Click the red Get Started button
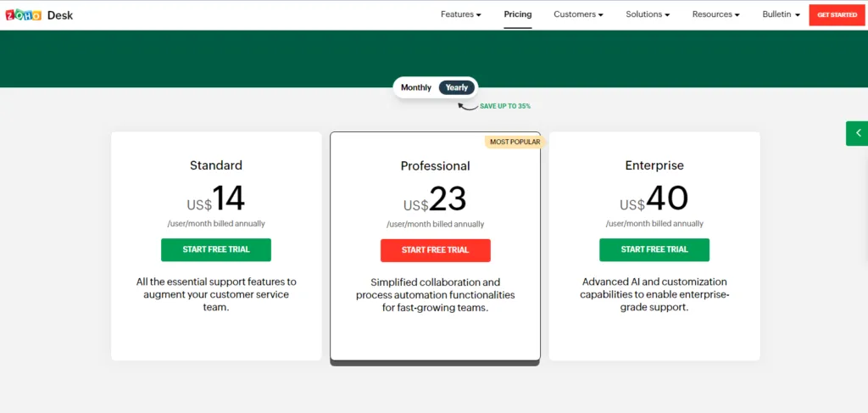This screenshot has width=868, height=413. click(x=837, y=15)
